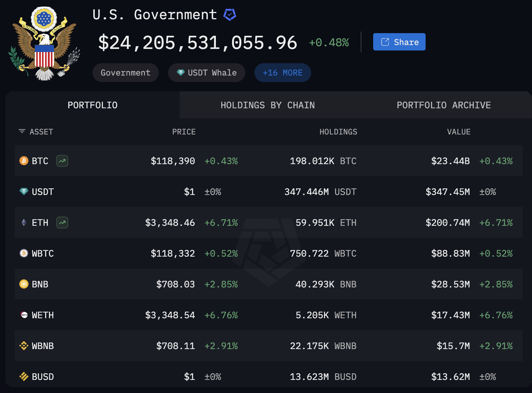Viewport: 532px width, 393px height.
Task: Click the BNB coin icon
Action: point(24,284)
